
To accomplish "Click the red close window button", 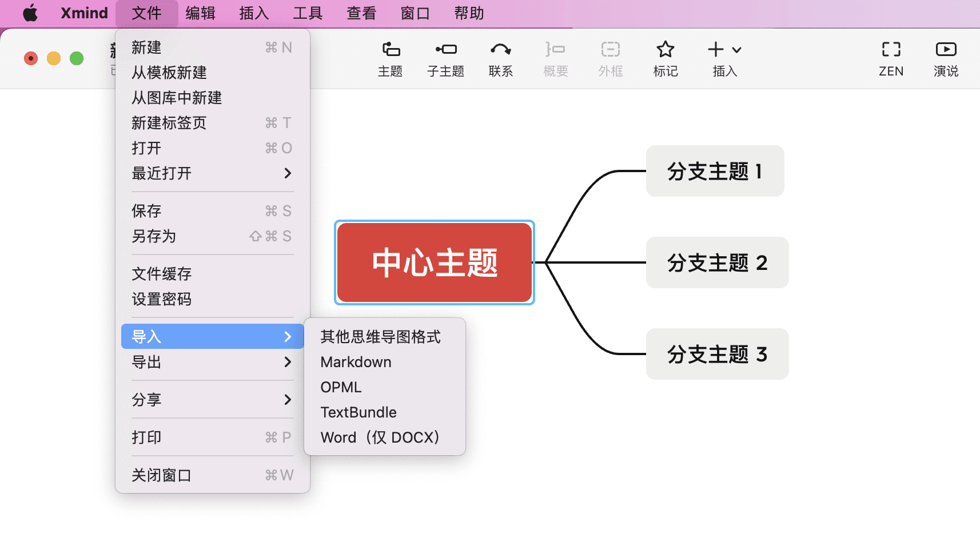I will pos(31,58).
